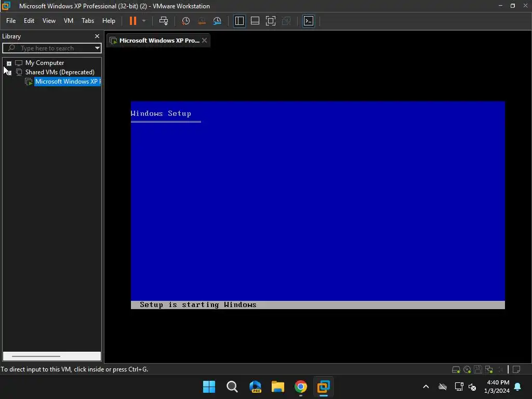Viewport: 532px width, 399px height.
Task: Open the Windows Start menu
Action: (x=209, y=387)
